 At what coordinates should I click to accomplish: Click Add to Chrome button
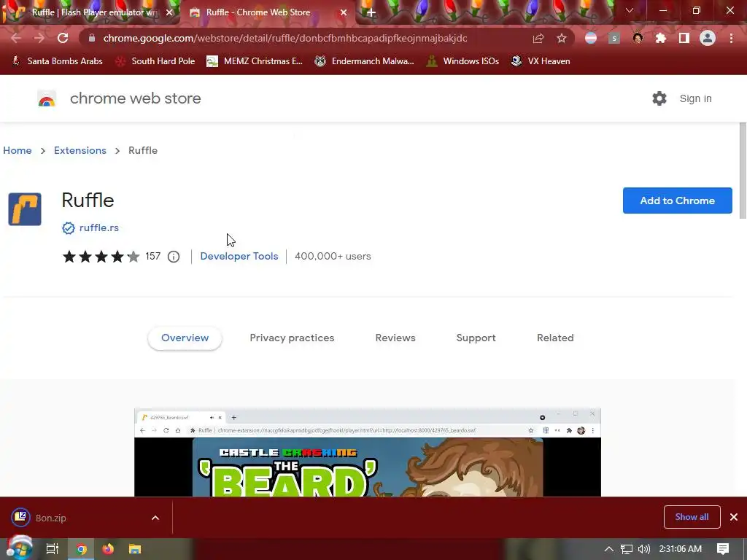coord(678,201)
